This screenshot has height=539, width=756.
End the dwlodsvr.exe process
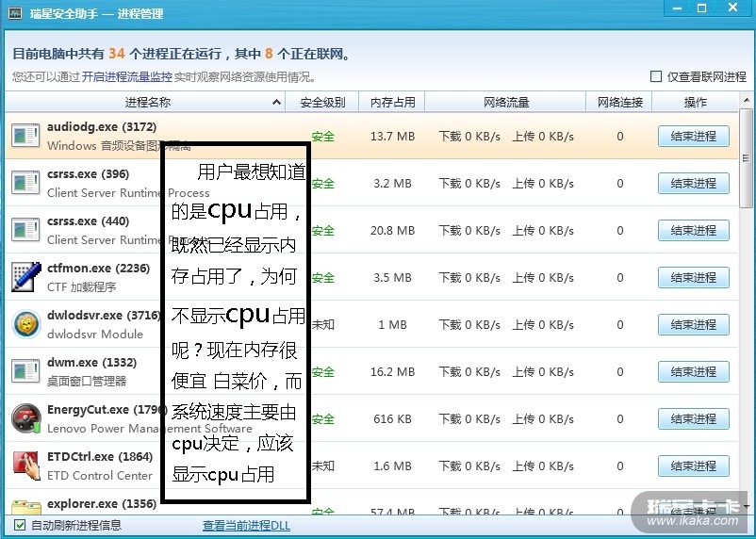tap(694, 325)
